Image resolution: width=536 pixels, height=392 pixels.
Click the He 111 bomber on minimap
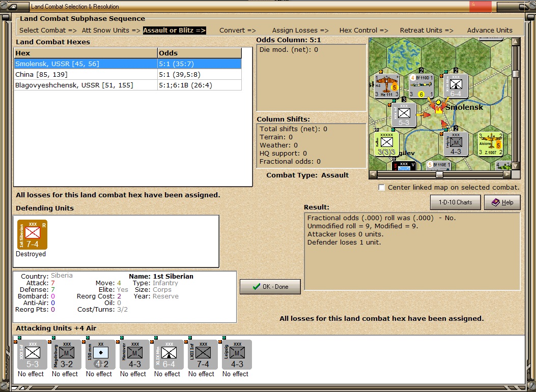point(387,86)
